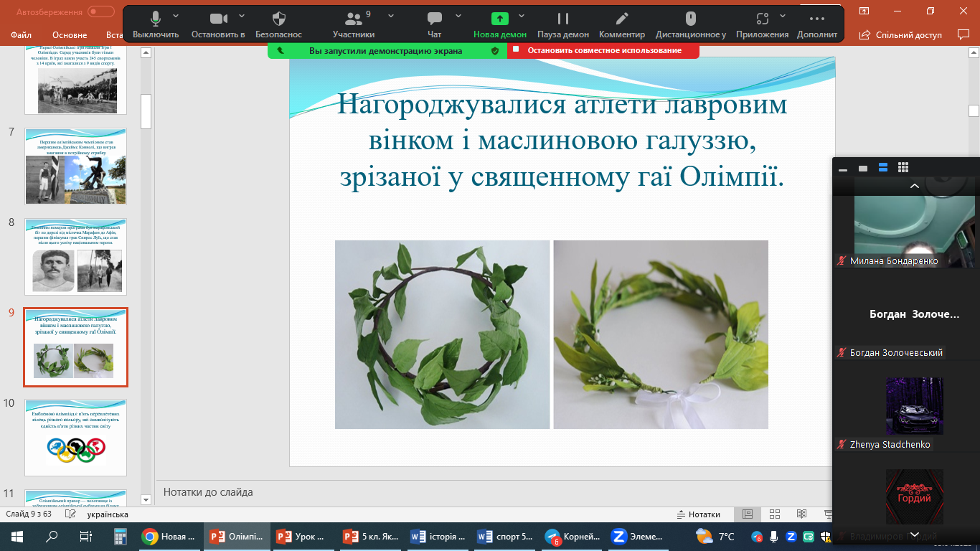Switch to the Основне ribbon tab
Screen dimensions: 980x551
point(70,34)
